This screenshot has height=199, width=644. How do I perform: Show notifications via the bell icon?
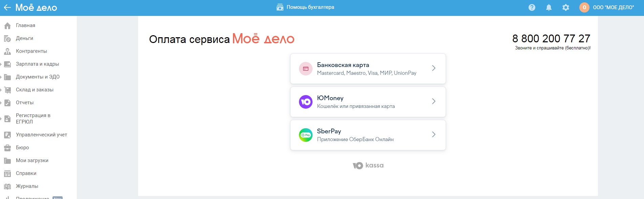[x=549, y=7]
